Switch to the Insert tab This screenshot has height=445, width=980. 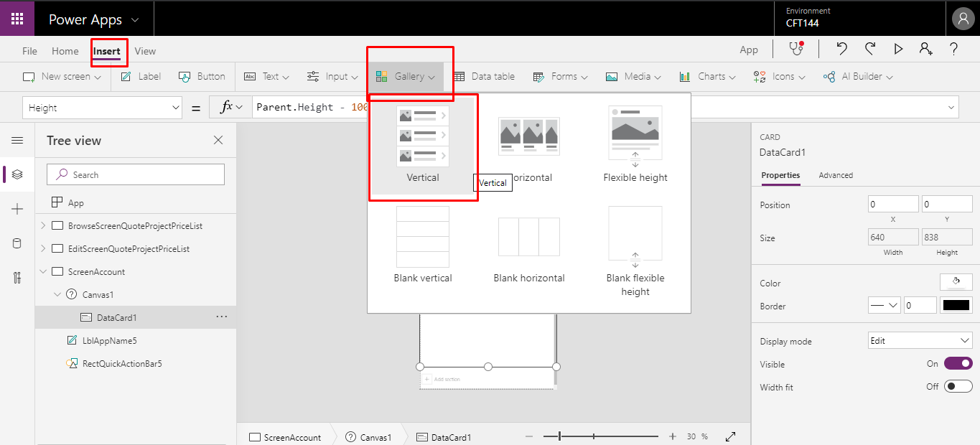(107, 51)
